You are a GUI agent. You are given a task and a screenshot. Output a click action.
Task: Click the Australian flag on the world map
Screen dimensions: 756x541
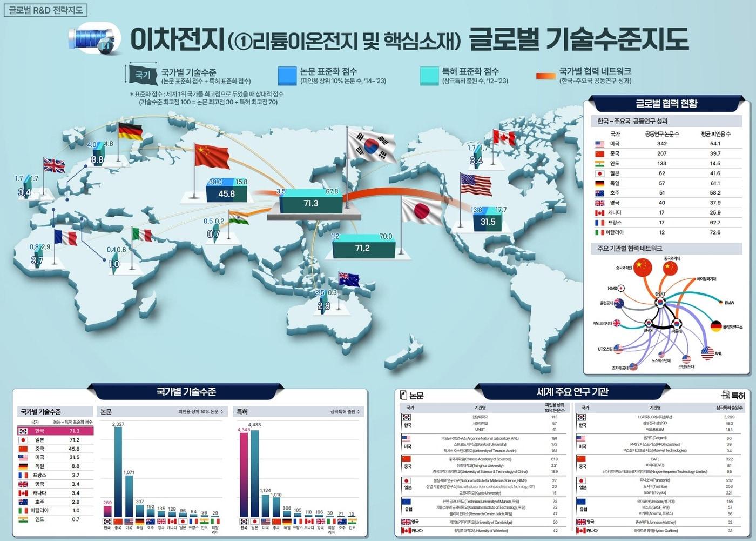[x=349, y=279]
